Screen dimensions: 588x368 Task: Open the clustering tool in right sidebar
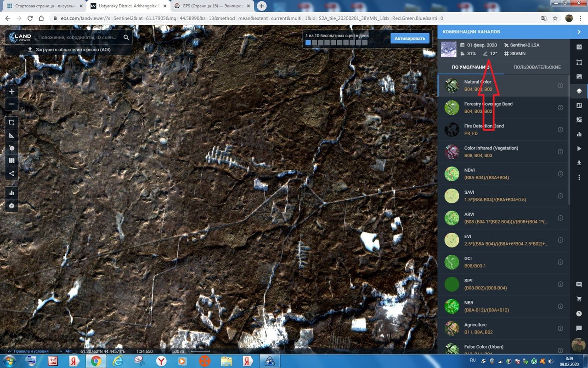[579, 106]
